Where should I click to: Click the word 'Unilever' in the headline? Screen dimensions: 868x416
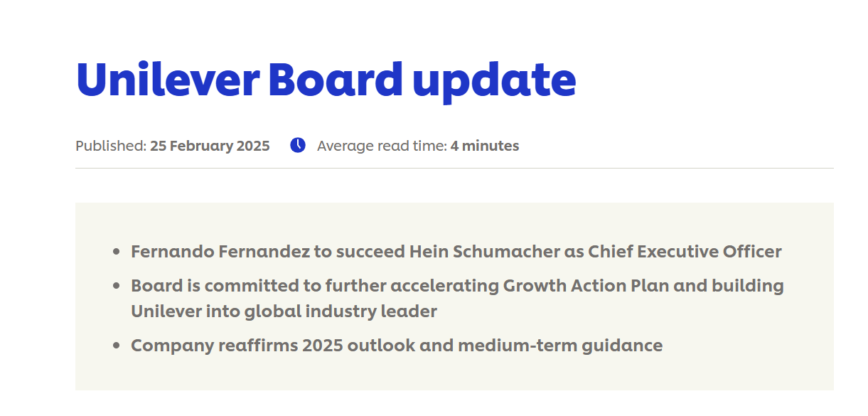168,80
